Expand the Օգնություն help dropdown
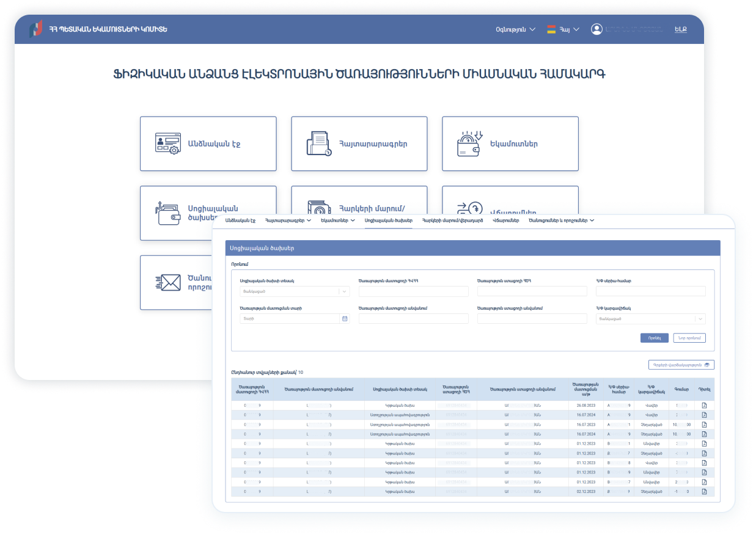The width and height of the screenshot is (756, 537). pyautogui.click(x=515, y=29)
